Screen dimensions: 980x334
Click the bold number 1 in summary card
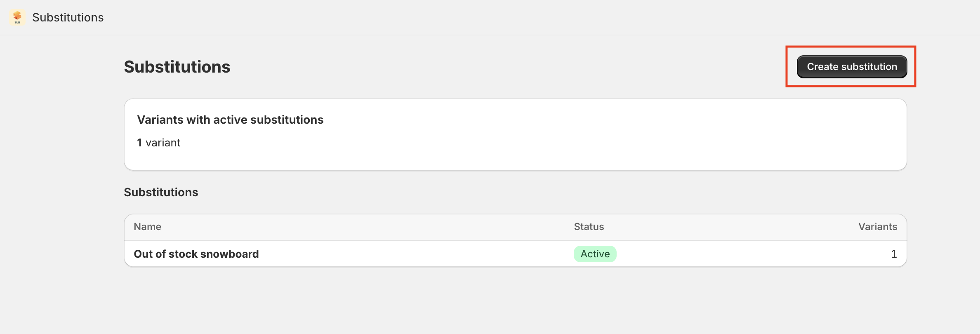(139, 143)
